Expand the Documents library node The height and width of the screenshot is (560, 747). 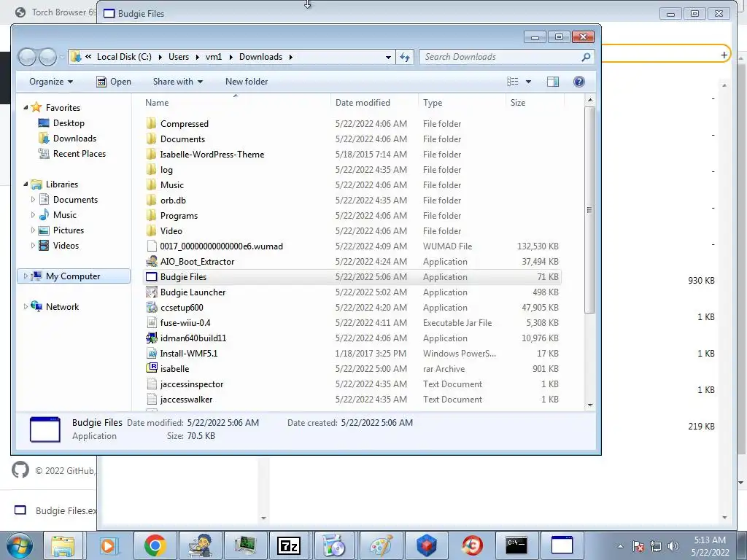pos(33,200)
